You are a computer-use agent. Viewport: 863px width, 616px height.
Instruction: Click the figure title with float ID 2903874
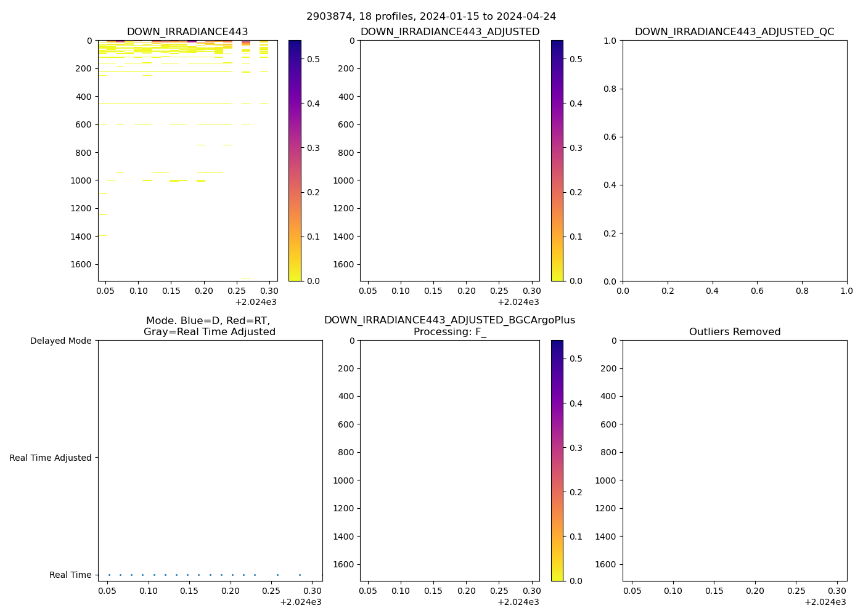[x=431, y=17]
